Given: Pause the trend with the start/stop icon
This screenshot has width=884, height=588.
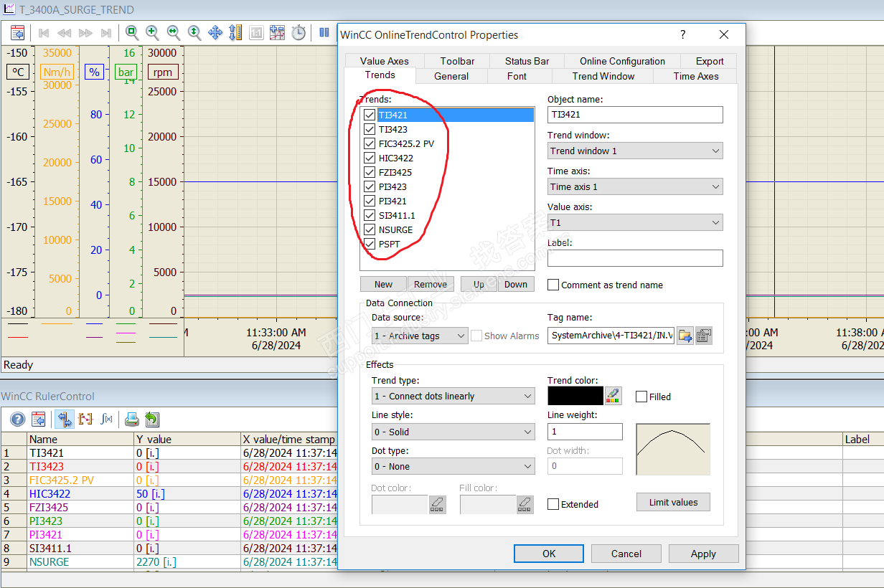Looking at the screenshot, I should click(324, 32).
